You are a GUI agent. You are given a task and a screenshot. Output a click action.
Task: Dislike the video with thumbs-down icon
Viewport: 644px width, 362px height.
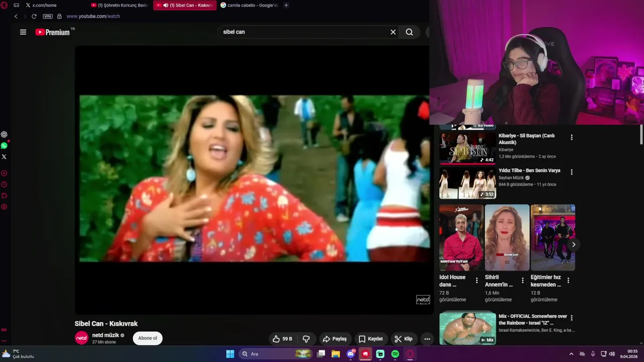tap(306, 339)
